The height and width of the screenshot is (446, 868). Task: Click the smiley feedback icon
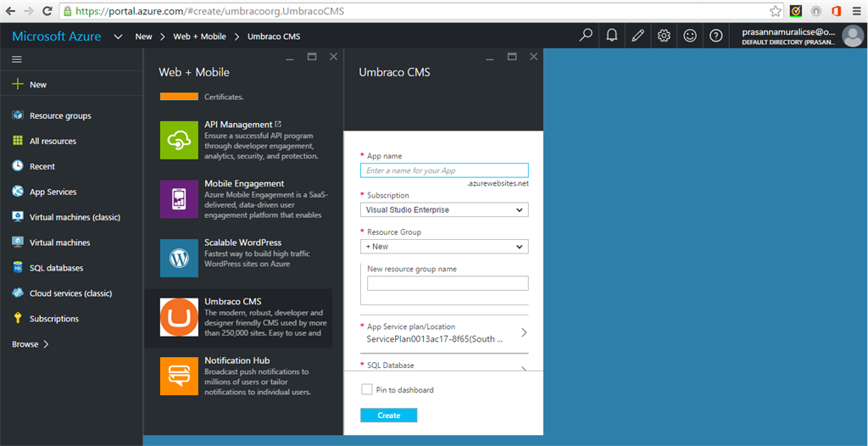tap(690, 36)
